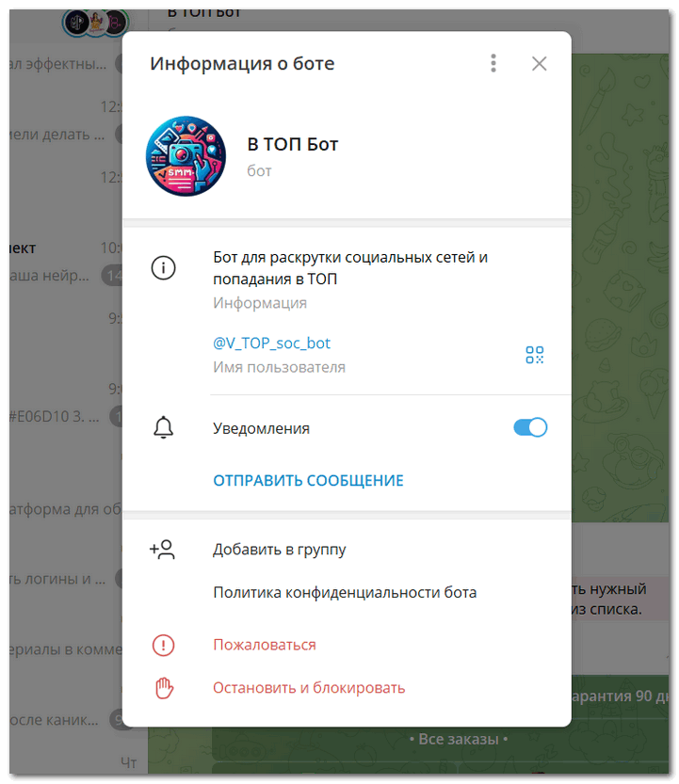
Task: Click the В ТОП Бот avatar
Action: pyautogui.click(x=186, y=156)
